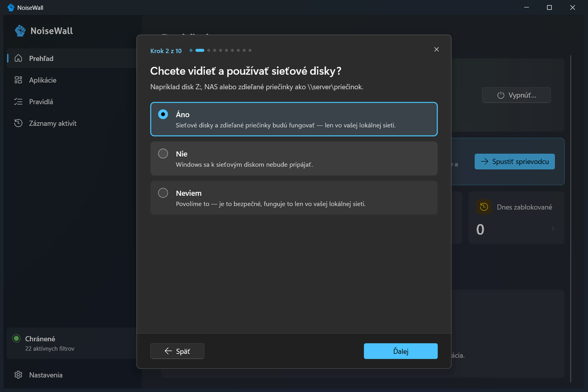588x392 pixels.
Task: Click the green Chránené status indicator
Action: coord(16,339)
